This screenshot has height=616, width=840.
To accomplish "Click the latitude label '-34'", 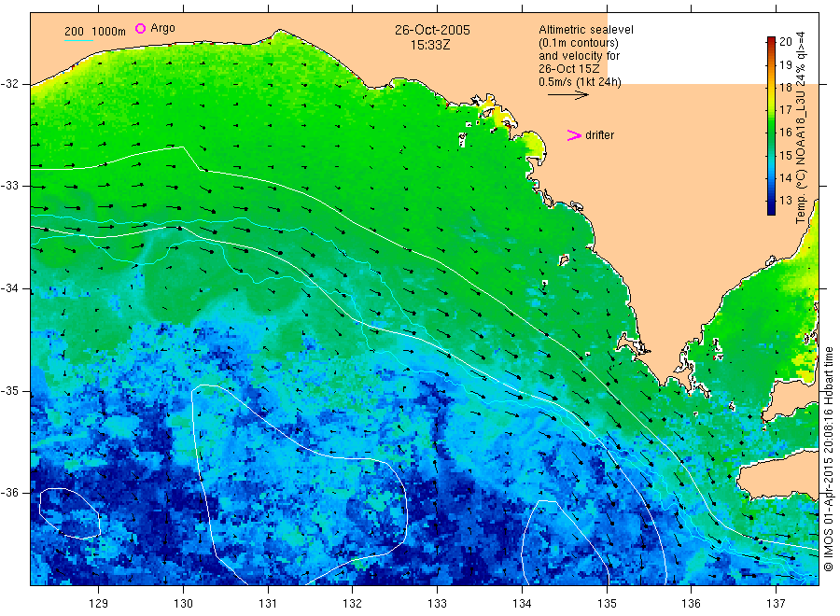I will [x=9, y=288].
